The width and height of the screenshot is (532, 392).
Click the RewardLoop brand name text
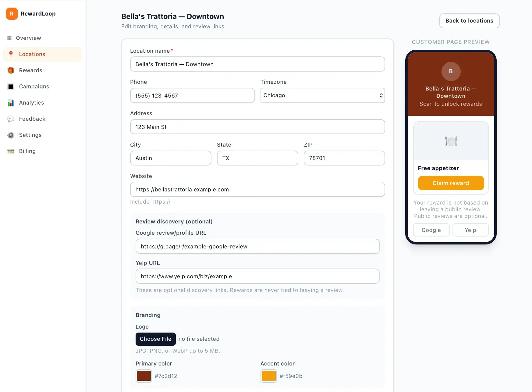pos(38,14)
